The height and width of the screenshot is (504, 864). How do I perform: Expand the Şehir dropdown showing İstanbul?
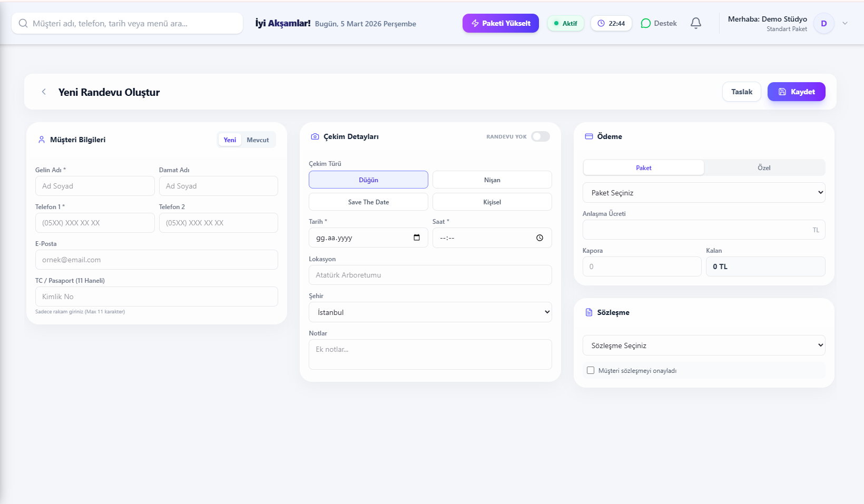coord(430,312)
